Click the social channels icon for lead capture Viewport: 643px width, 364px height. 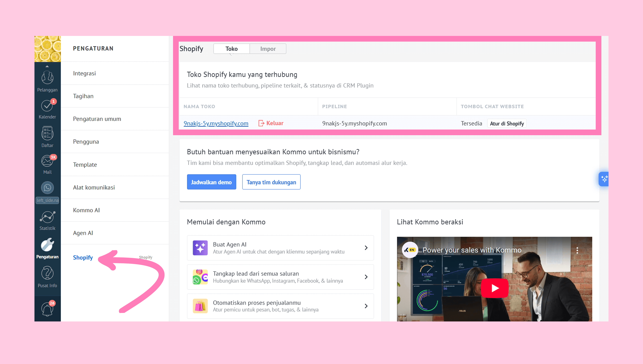pyautogui.click(x=200, y=277)
